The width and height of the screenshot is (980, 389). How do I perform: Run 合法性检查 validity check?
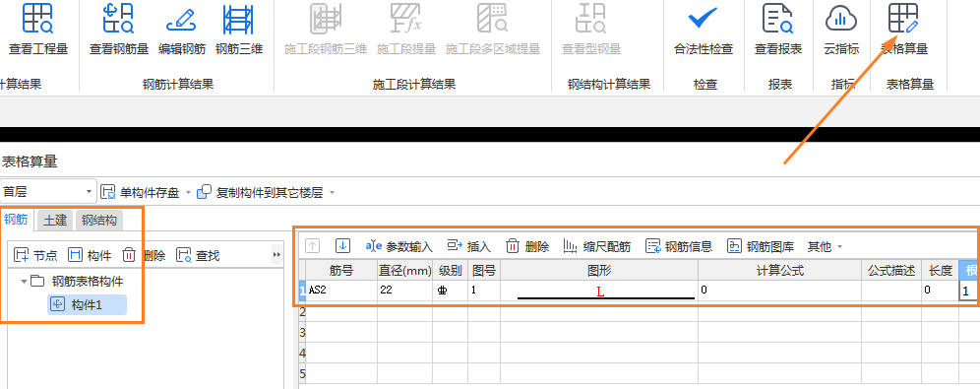704,30
